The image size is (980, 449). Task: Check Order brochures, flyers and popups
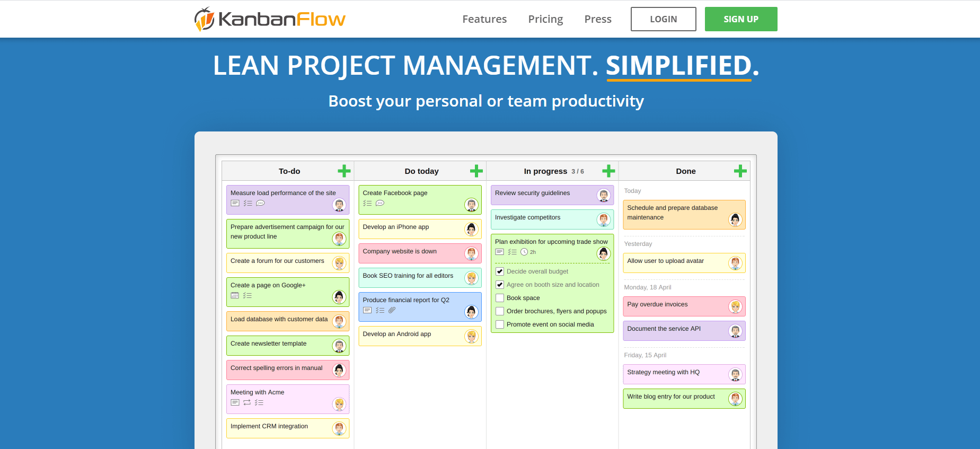(x=500, y=311)
